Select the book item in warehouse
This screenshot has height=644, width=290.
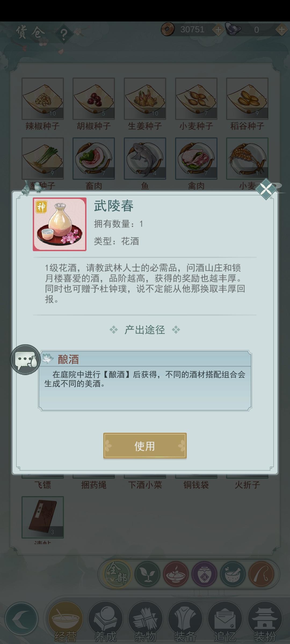pos(43,517)
